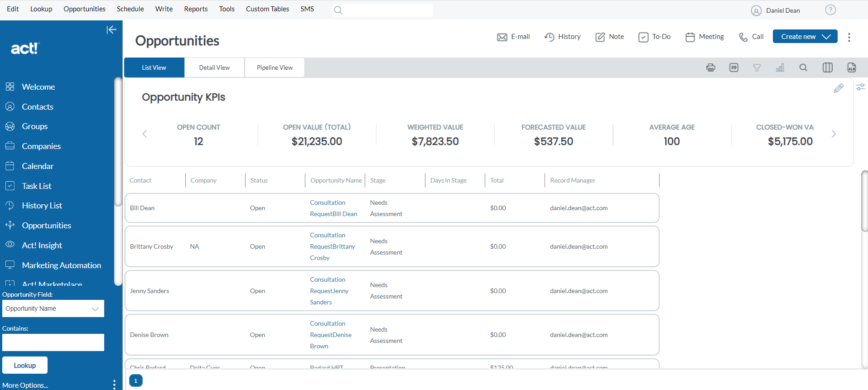Switch to the Detail View tab
Viewport: 868px width, 390px height.
(x=214, y=67)
